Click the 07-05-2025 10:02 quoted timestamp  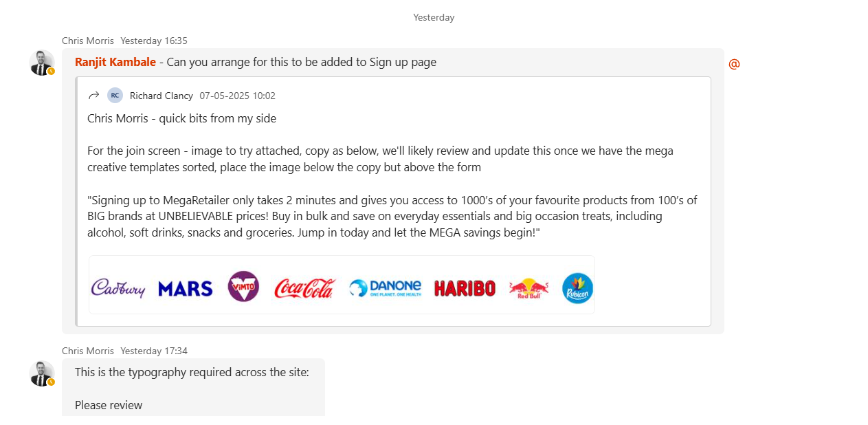pyautogui.click(x=237, y=96)
